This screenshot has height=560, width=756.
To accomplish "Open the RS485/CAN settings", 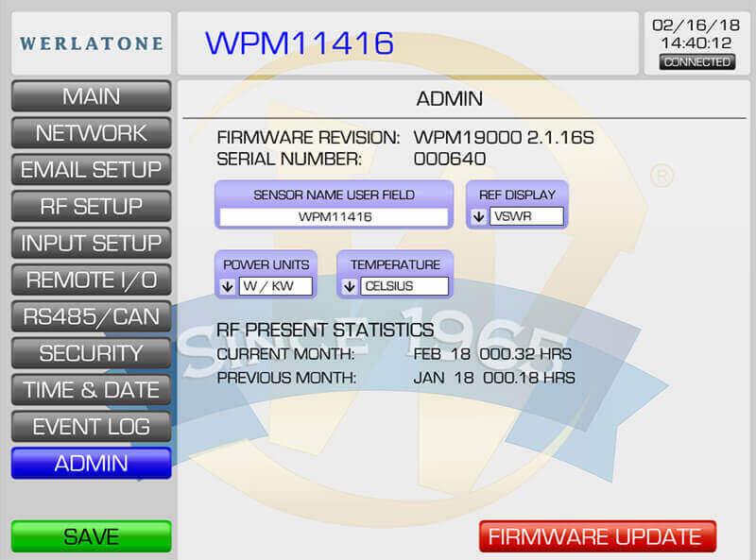I will 91,316.
